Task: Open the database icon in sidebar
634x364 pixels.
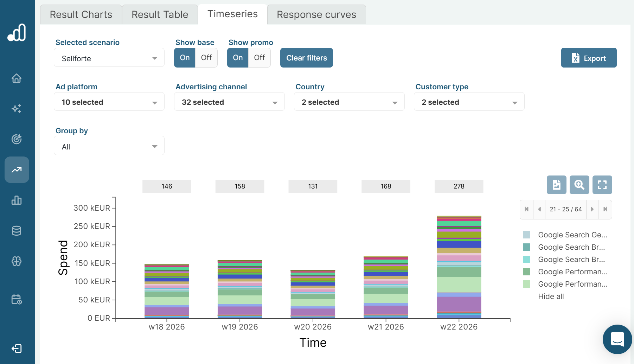Action: point(17,231)
